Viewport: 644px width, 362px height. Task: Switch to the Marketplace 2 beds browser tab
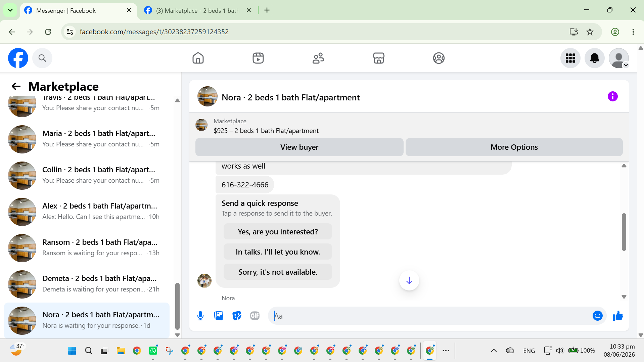coord(197,10)
